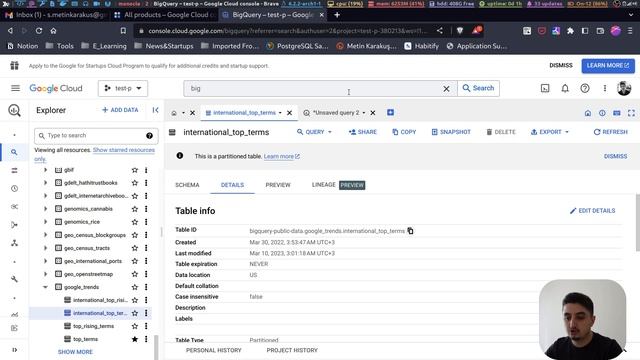Image resolution: width=640 pixels, height=360 pixels.
Task: Star the gdelt_hathitrustbooks dataset
Action: pyautogui.click(x=135, y=183)
